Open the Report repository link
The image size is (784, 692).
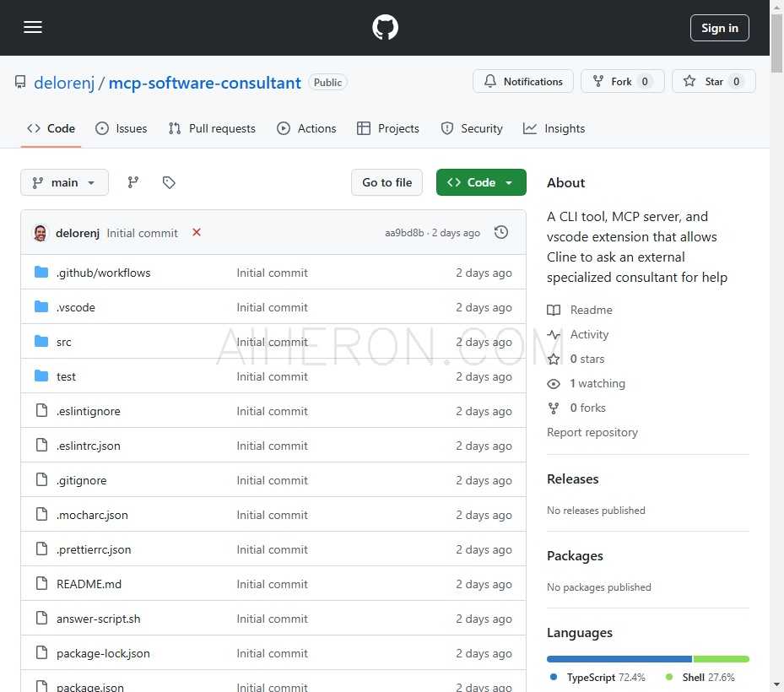(592, 432)
